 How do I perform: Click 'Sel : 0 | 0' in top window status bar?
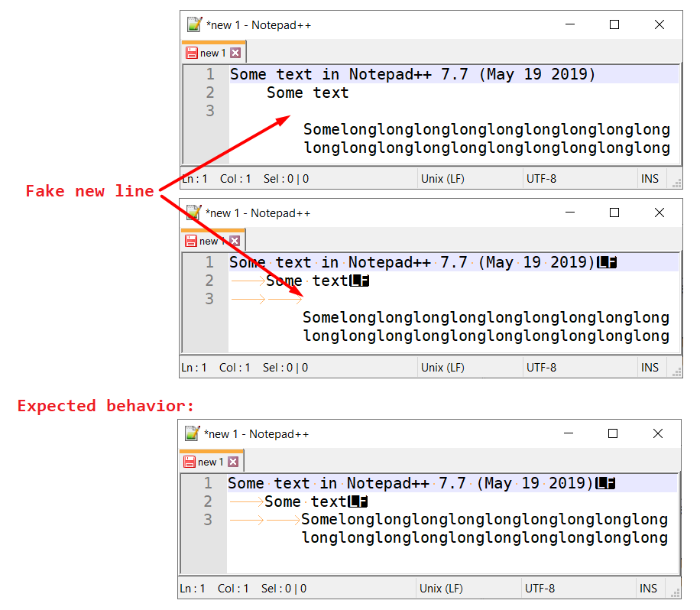click(x=286, y=179)
